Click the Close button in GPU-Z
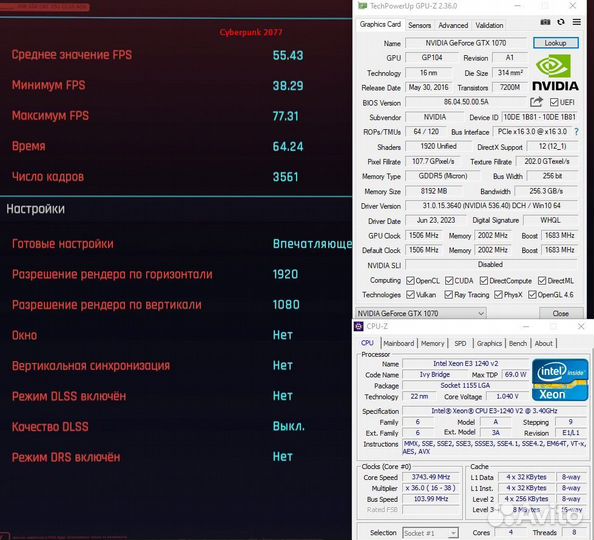The height and width of the screenshot is (540, 594). pos(561,313)
